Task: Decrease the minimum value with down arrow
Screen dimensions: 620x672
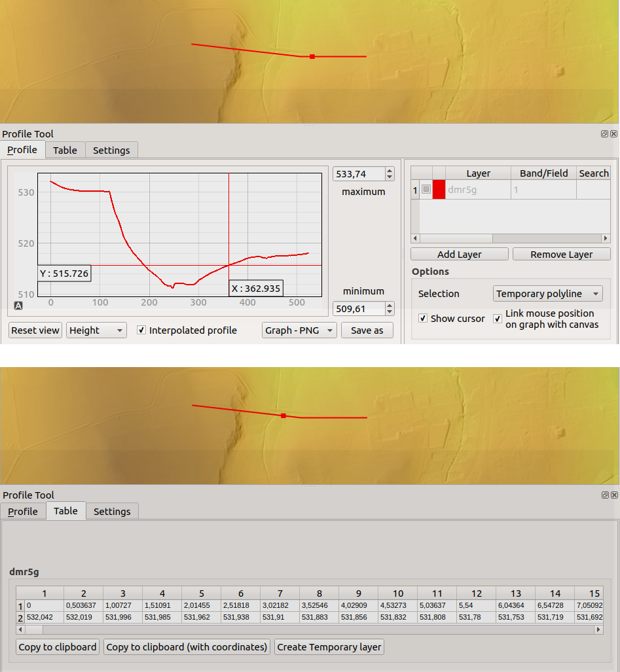Action: pos(390,311)
